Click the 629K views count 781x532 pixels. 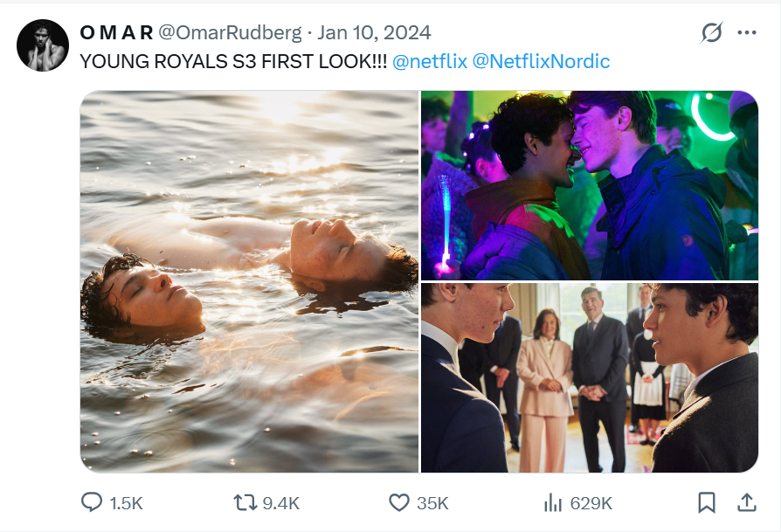tap(591, 502)
